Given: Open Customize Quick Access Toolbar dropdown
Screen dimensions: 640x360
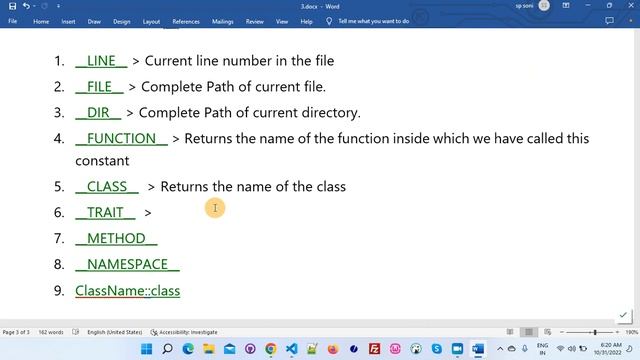Looking at the screenshot, I should point(58,6).
